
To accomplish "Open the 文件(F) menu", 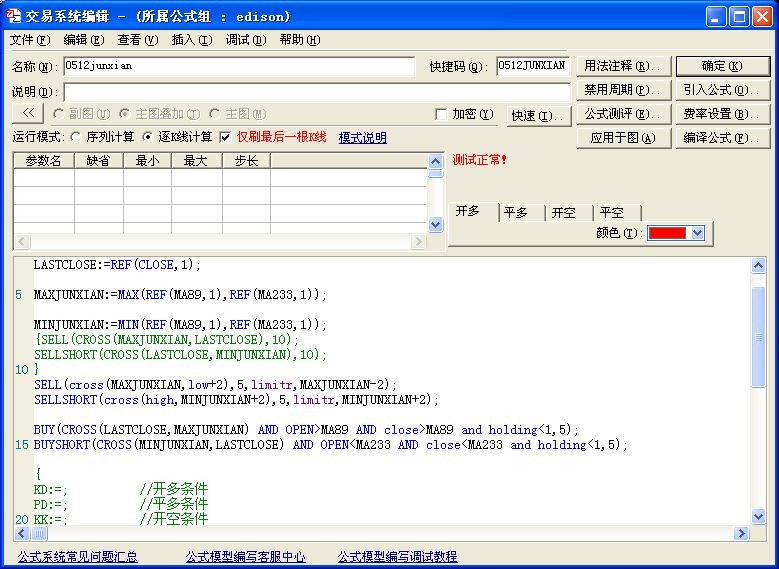I will pos(30,40).
